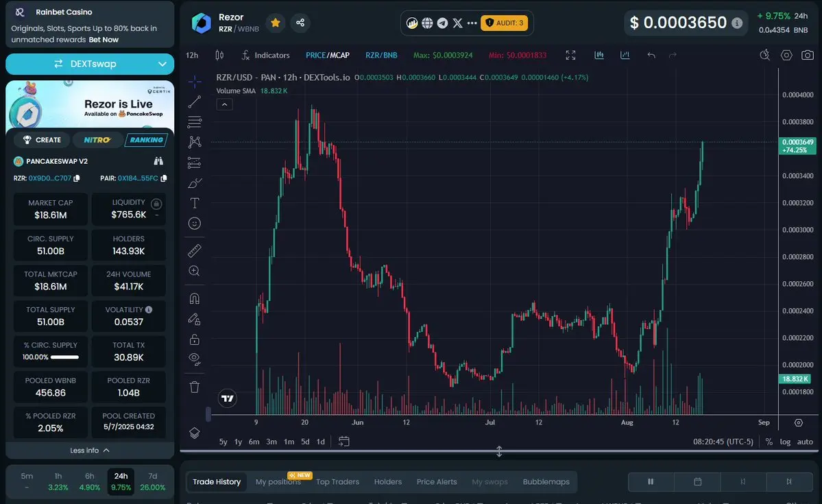Screen dimensions: 822x504
Task: Open the emoji icons tool
Action: [x=195, y=224]
